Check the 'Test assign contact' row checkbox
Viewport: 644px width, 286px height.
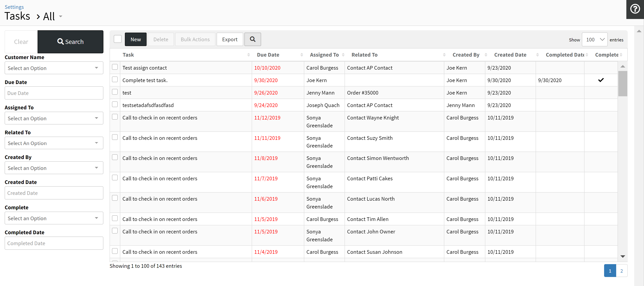point(115,67)
